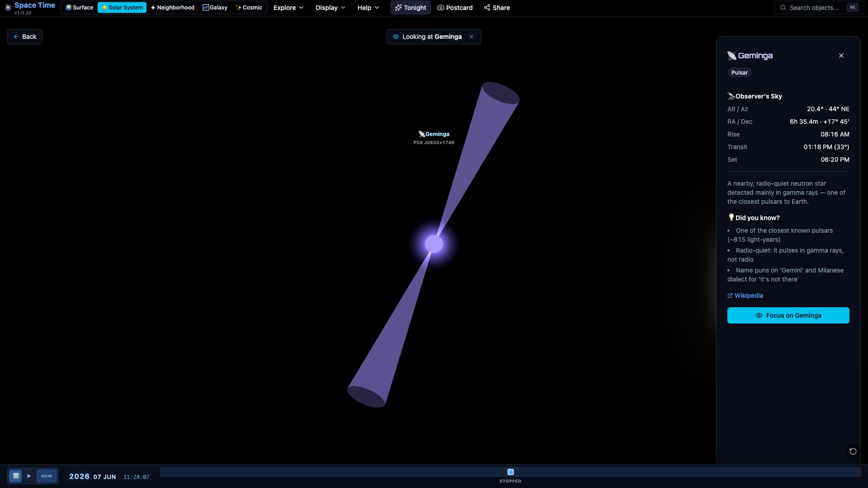Switch to Surface view
The image size is (868, 488).
point(79,8)
